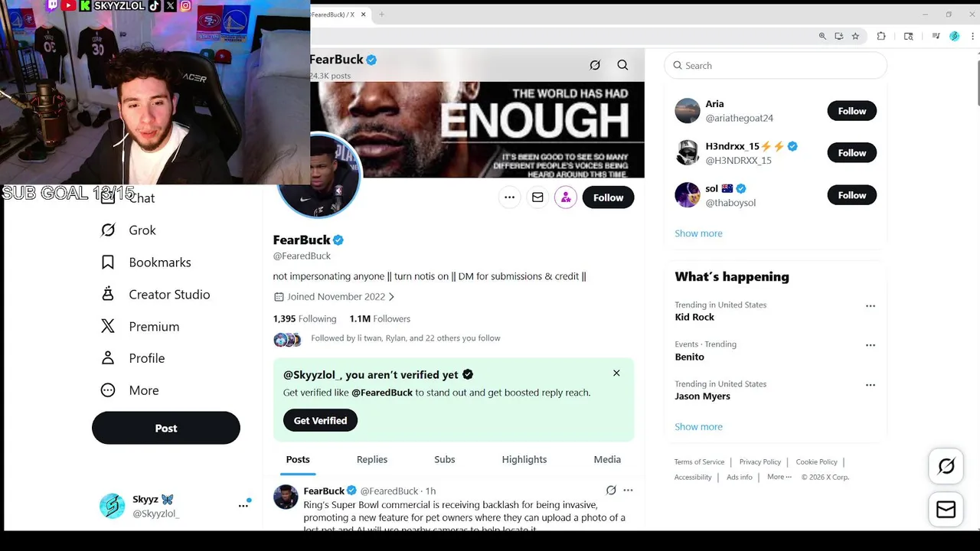Open Grok from the profile header icon

tap(595, 65)
